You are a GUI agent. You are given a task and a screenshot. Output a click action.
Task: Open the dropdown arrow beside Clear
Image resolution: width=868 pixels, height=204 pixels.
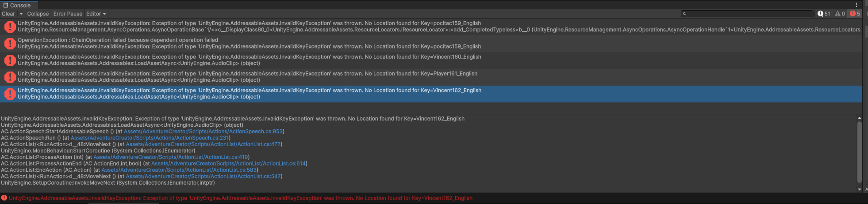click(x=21, y=14)
